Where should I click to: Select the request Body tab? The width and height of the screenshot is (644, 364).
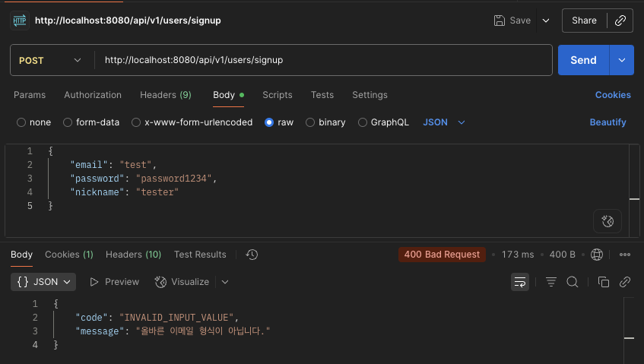[x=228, y=95]
